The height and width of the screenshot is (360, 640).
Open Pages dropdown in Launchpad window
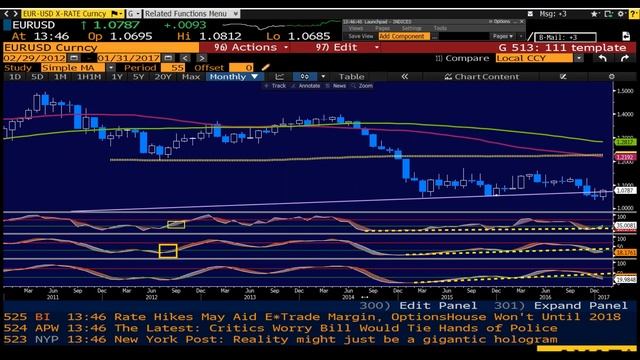tap(503, 36)
